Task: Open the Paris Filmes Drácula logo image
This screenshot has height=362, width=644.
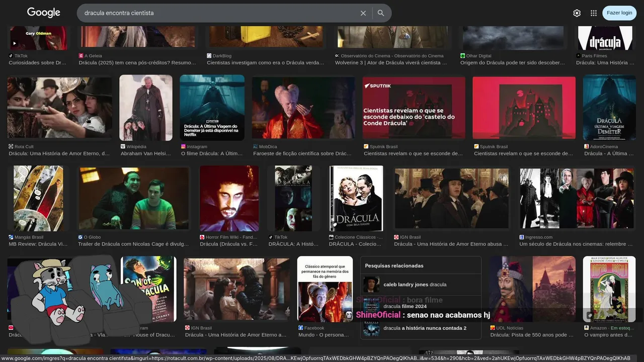Action: click(x=605, y=38)
